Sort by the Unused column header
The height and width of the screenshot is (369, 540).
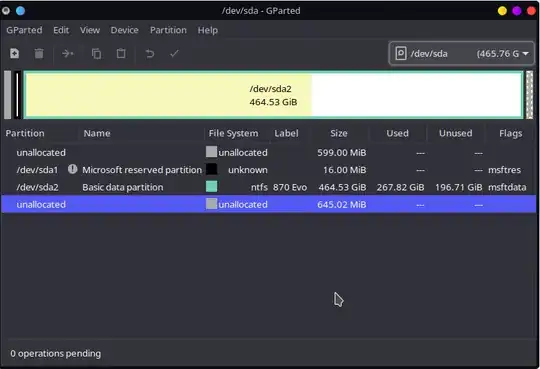point(455,133)
